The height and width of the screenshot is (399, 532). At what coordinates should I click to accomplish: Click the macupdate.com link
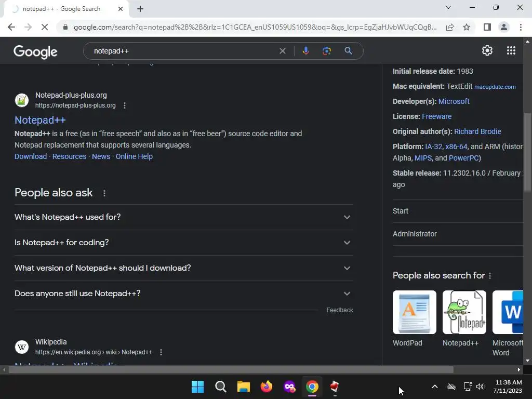pos(495,87)
